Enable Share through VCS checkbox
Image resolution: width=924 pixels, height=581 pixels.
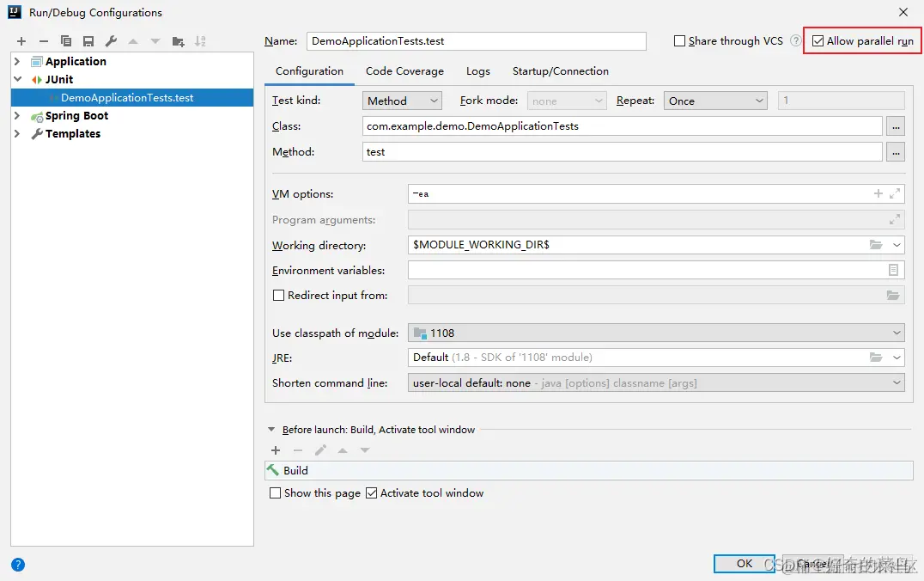[679, 40]
